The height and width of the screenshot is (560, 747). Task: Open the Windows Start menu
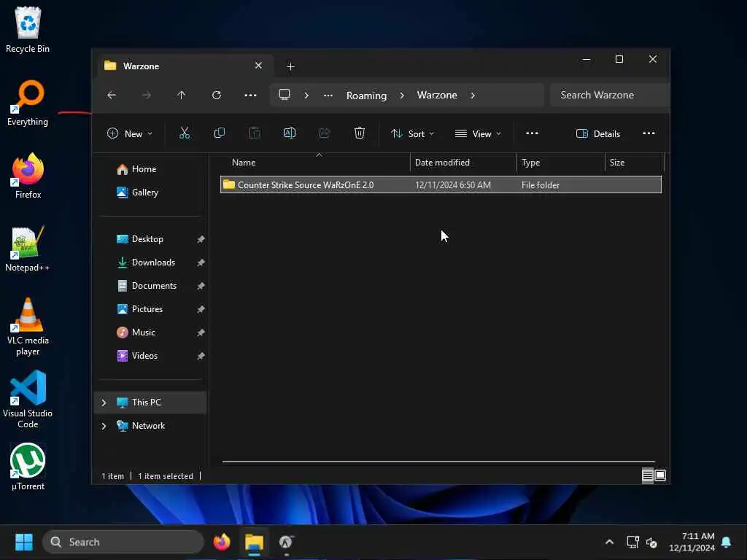tap(24, 542)
